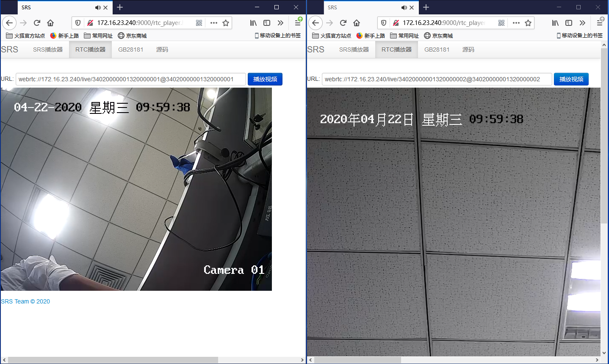
Task: Click the sidebar toggle icon
Action: tap(267, 23)
